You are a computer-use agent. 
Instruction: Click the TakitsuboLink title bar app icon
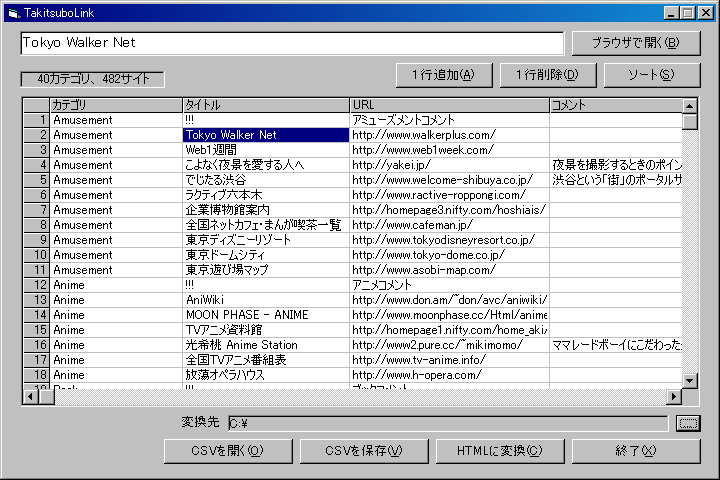(x=13, y=12)
